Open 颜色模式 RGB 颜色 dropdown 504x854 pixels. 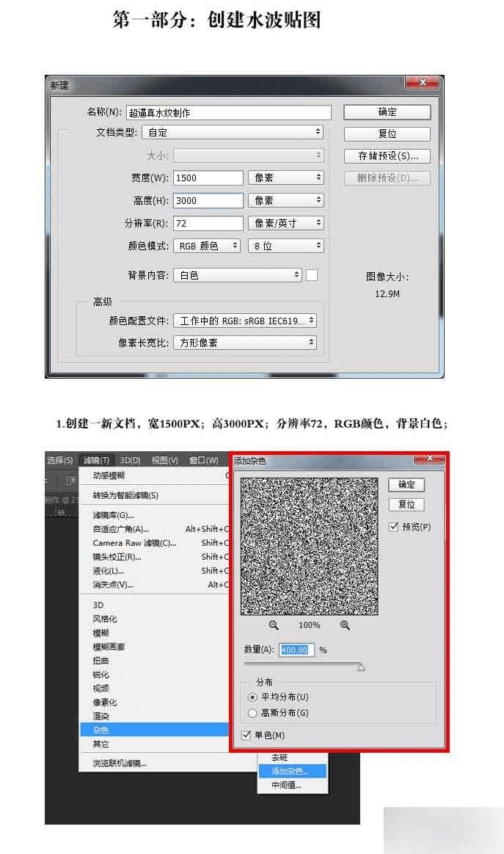[x=207, y=247]
